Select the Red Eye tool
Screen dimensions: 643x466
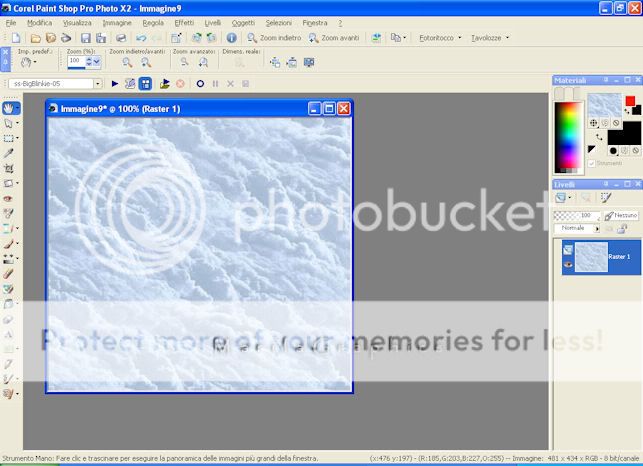[x=8, y=199]
